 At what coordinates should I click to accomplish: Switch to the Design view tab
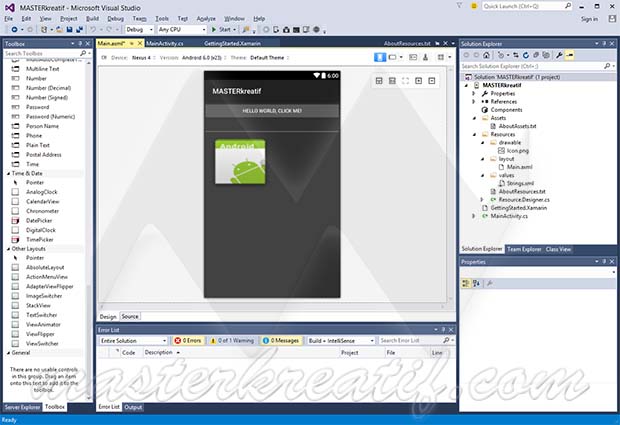click(108, 316)
